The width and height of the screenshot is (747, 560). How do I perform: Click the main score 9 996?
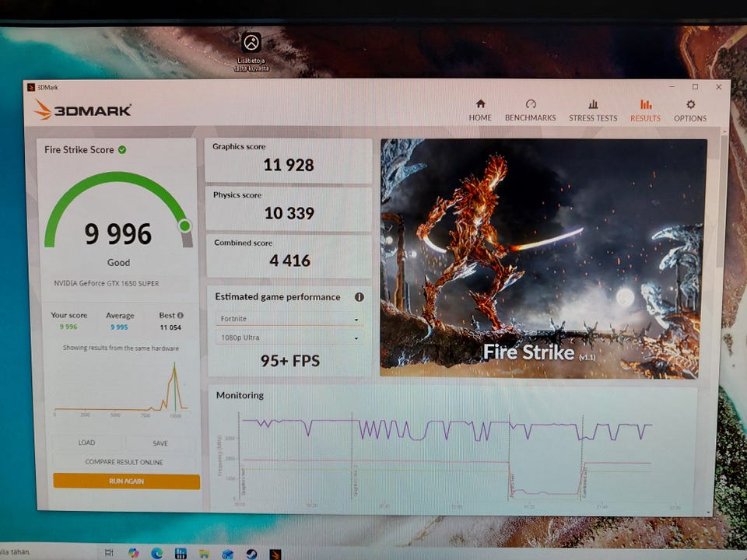[x=117, y=234]
